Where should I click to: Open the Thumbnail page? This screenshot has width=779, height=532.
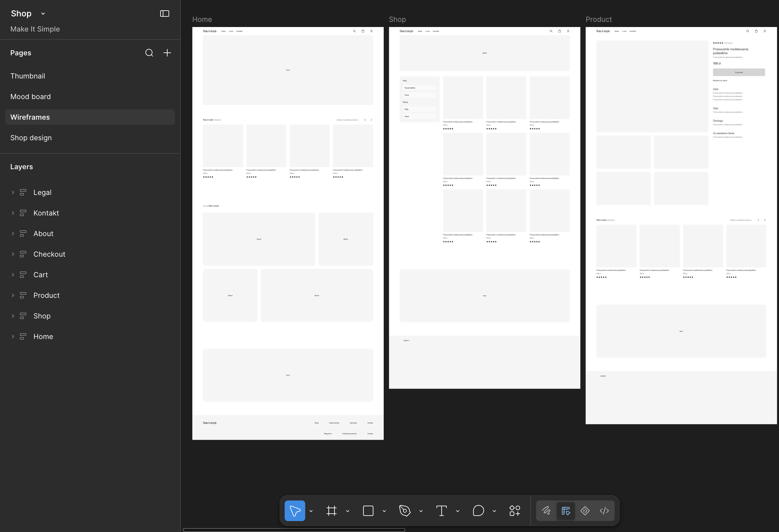click(x=90, y=76)
